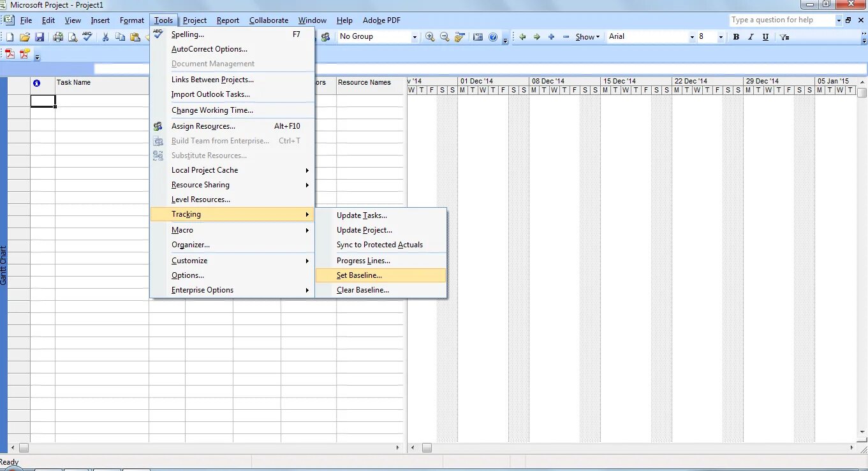Click the Copy icon in the toolbar
The height and width of the screenshot is (471, 868).
click(x=121, y=37)
